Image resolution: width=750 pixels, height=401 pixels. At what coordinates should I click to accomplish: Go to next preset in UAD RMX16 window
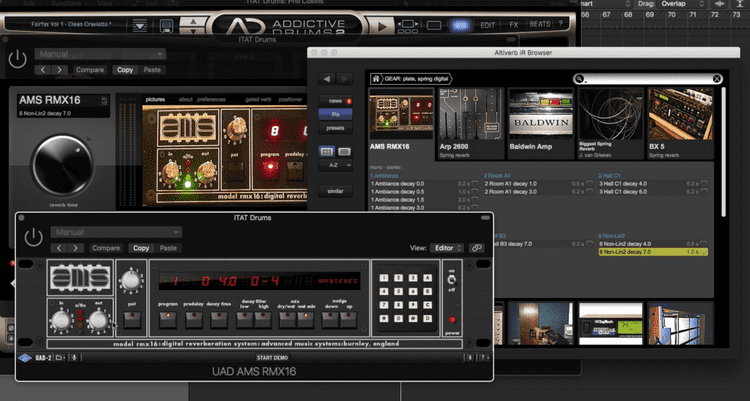[x=76, y=248]
